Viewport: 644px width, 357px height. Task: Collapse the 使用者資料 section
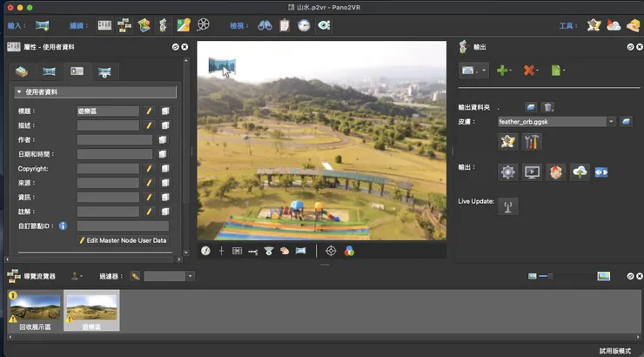tap(19, 92)
